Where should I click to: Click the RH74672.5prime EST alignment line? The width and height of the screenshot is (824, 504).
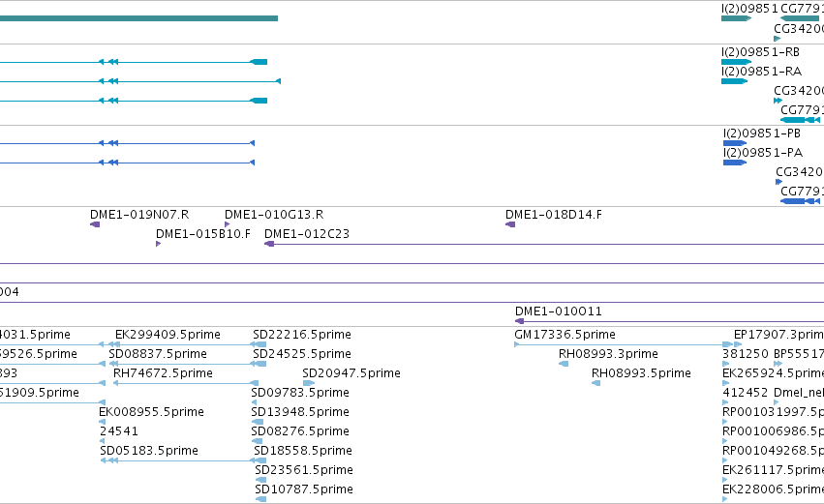pos(186,383)
